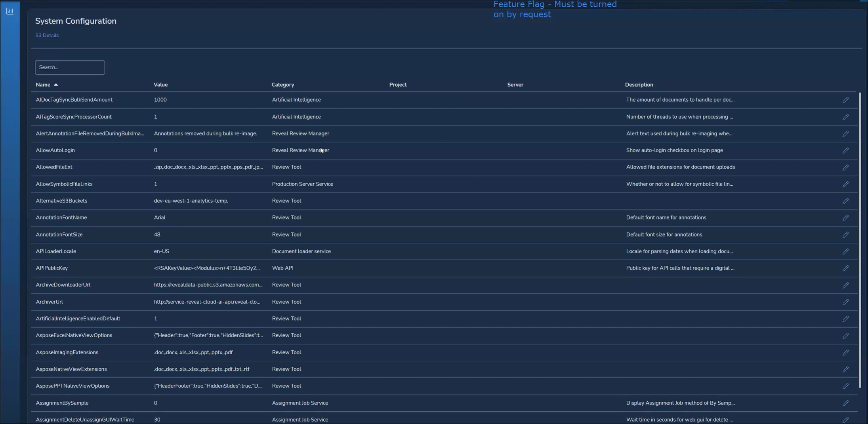The width and height of the screenshot is (868, 424).
Task: Sort by the Category column header
Action: tap(282, 85)
